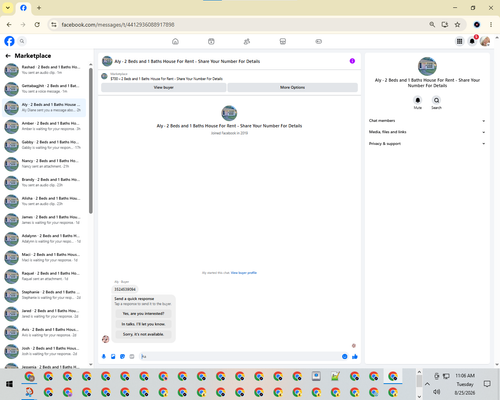Open Windows notification center icon
This screenshot has height=400, width=500.
click(x=487, y=384)
